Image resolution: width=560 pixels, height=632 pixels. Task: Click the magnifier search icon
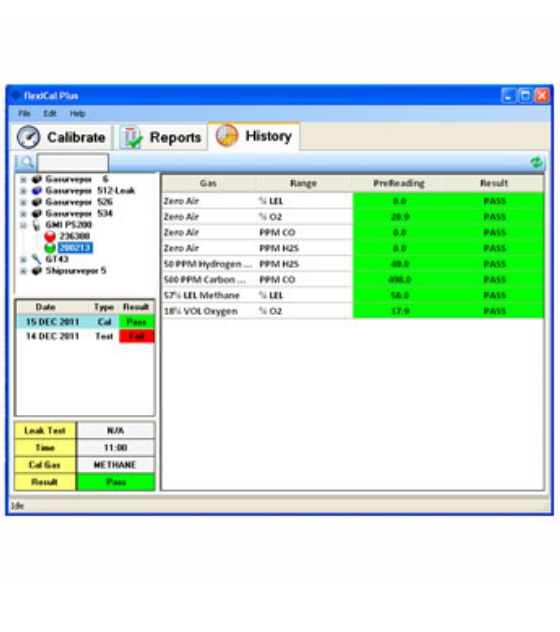coord(27,162)
